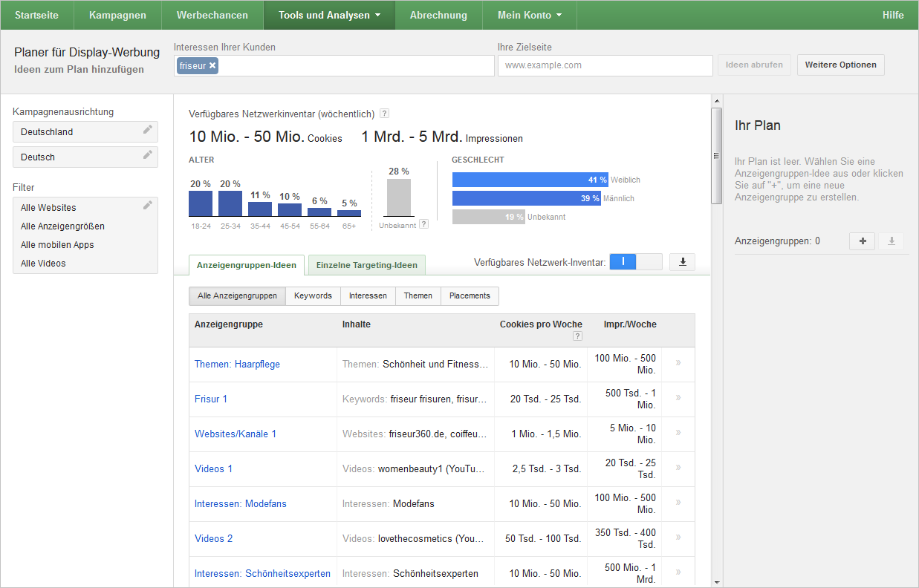The width and height of the screenshot is (919, 588).
Task: Add Interessen: Schönheitsexperten to plan
Action: click(x=678, y=572)
